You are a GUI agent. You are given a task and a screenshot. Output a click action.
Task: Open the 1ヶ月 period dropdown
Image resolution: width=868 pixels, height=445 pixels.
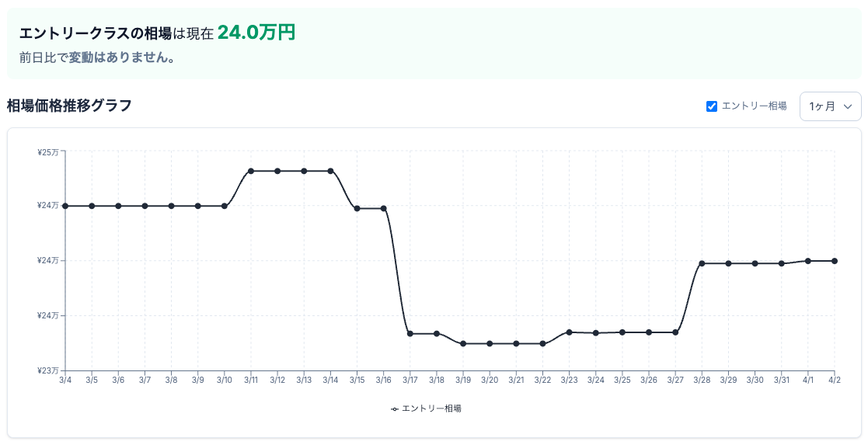coord(830,106)
